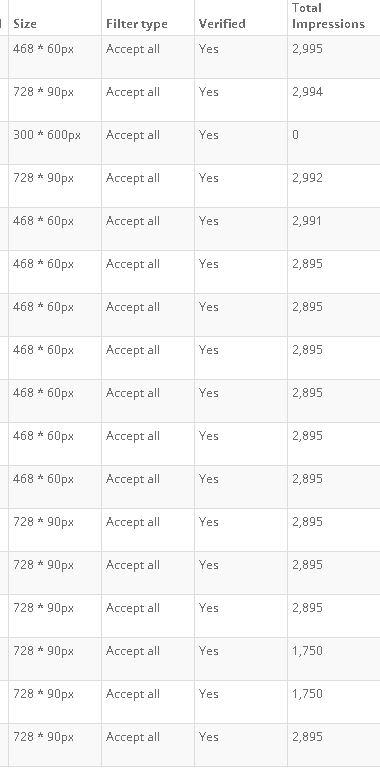
Task: Sort by the Size column header
Action: [25, 24]
